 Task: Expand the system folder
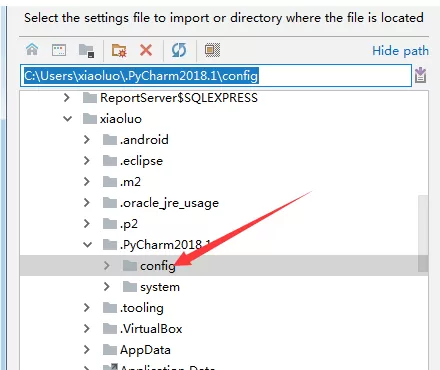point(107,287)
